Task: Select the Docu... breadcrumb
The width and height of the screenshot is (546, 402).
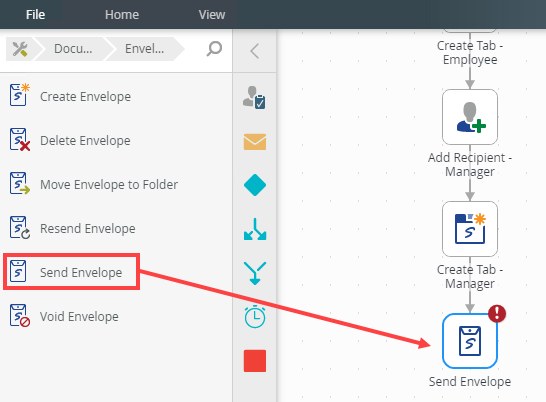Action: (73, 49)
